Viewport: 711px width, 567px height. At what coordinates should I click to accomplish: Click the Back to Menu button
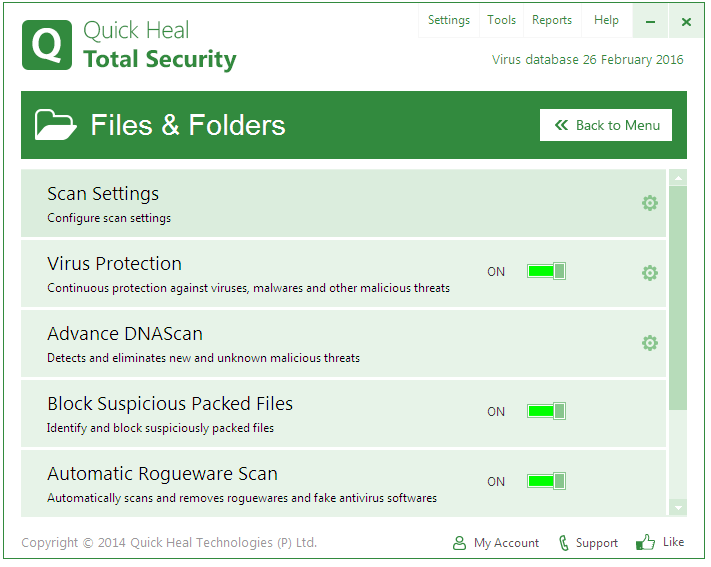coord(606,125)
